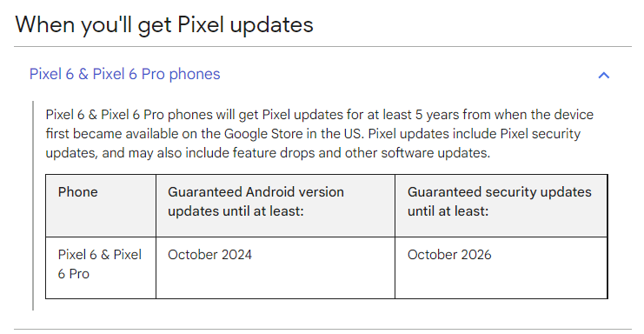The height and width of the screenshot is (334, 644).
Task: Click the vertical gray bar beside the section content
Action: [33, 205]
